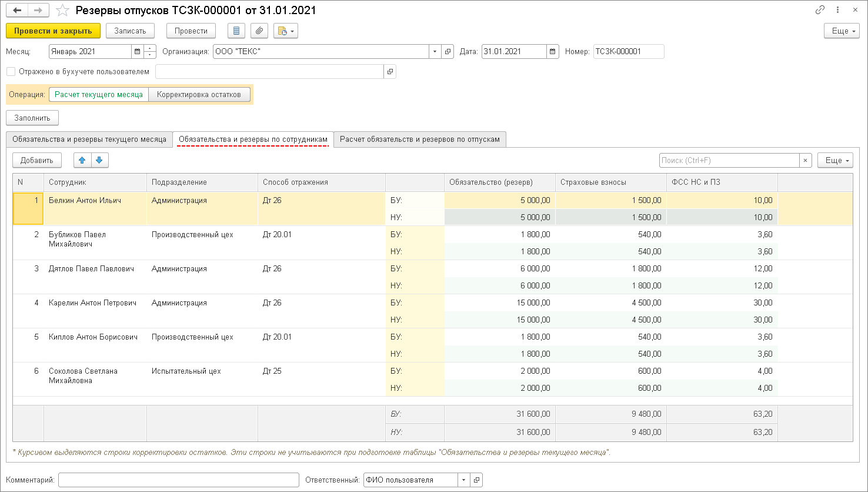Move row down with blue arrow

pos(99,160)
